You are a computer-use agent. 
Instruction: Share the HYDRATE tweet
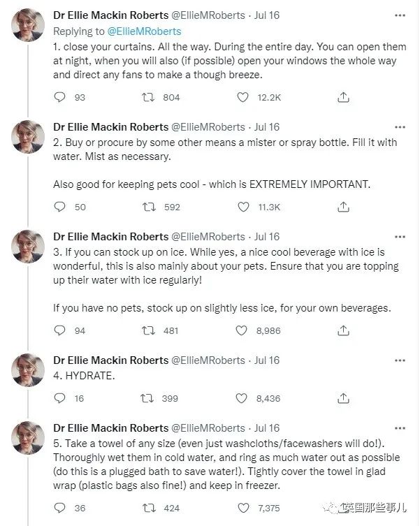pyautogui.click(x=343, y=398)
